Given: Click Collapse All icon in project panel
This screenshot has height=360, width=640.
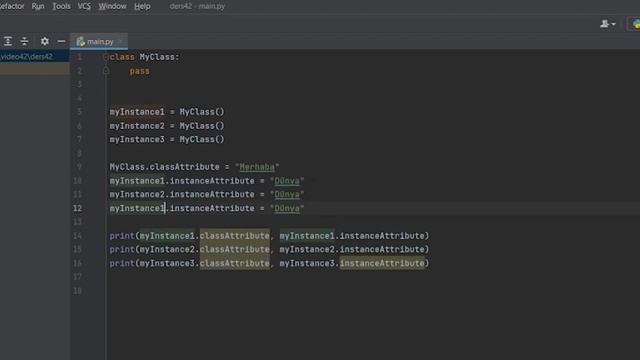Looking at the screenshot, I should click(x=24, y=41).
